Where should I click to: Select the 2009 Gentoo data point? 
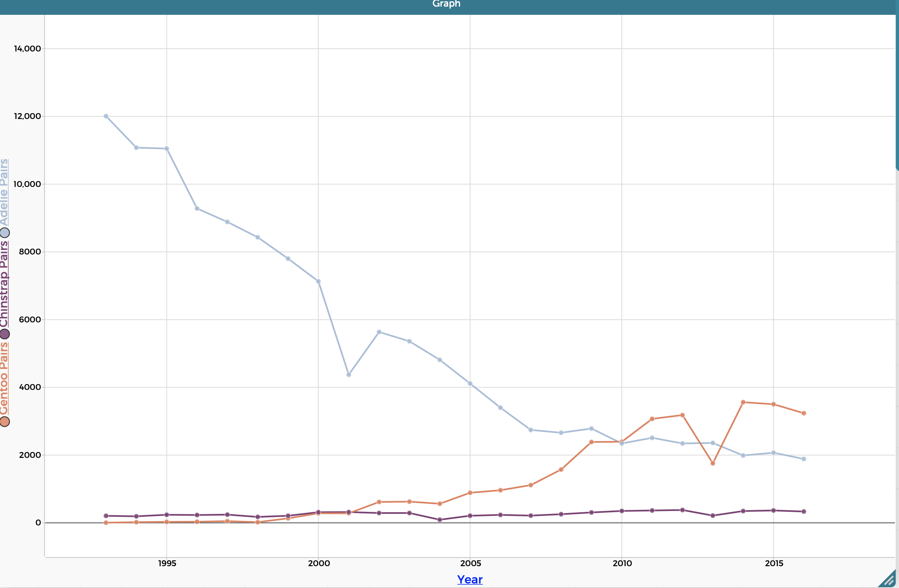pyautogui.click(x=591, y=442)
